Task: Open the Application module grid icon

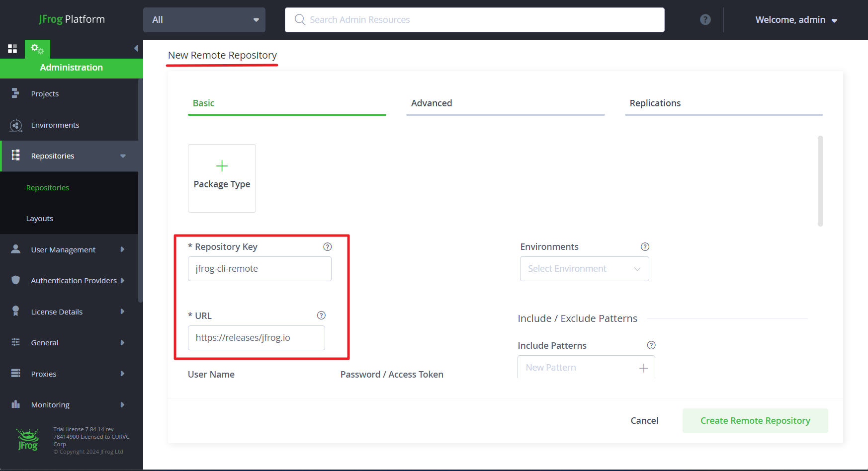Action: coord(12,49)
